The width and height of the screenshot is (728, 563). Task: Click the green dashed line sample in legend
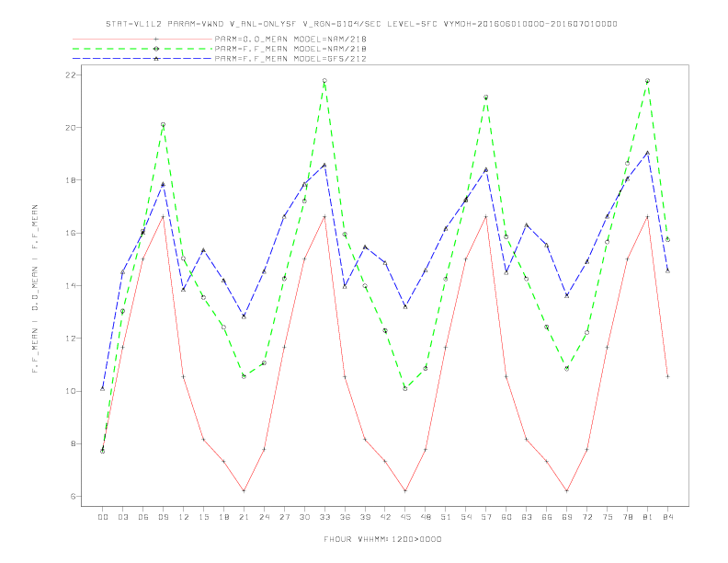[142, 49]
